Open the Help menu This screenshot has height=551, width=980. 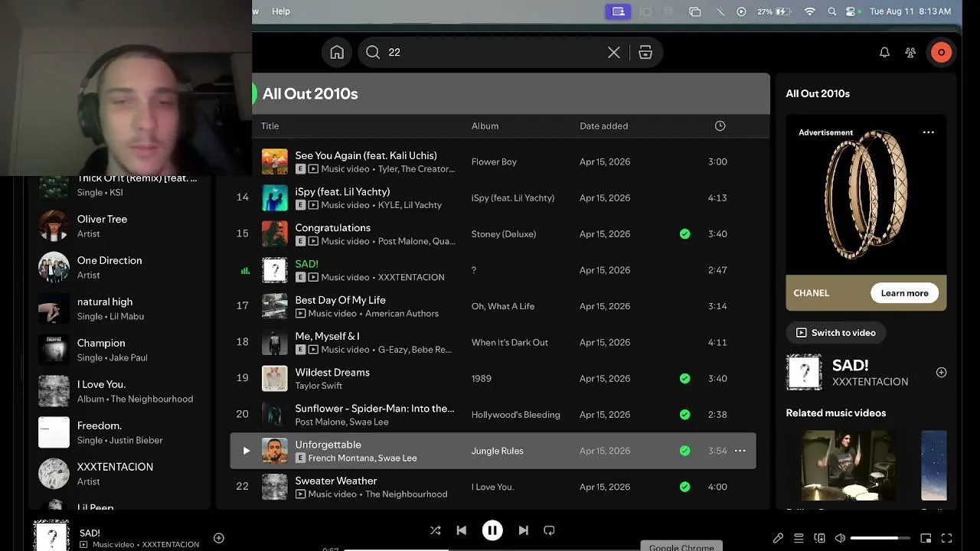(281, 11)
